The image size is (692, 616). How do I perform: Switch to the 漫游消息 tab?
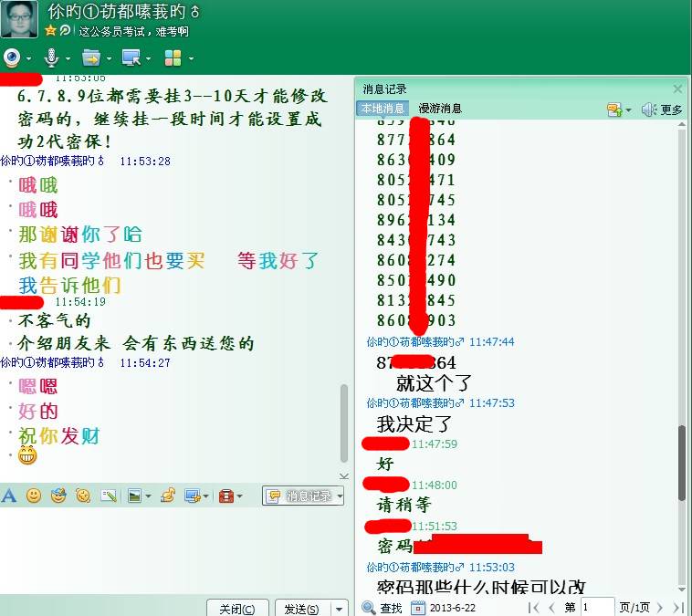[x=440, y=109]
